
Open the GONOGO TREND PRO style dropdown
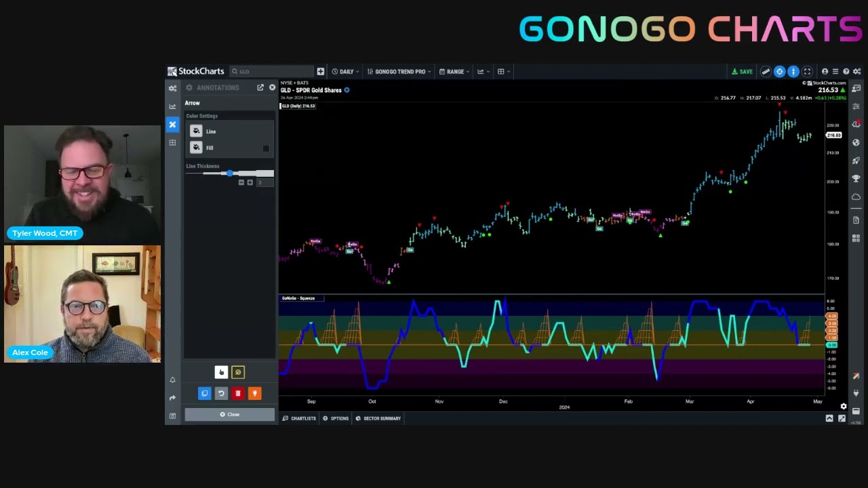(x=399, y=71)
